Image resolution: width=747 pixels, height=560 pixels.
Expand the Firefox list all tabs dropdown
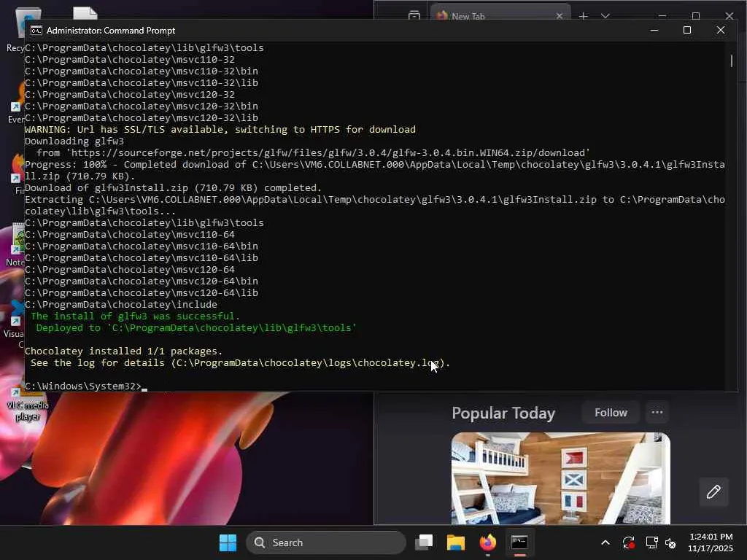[605, 16]
